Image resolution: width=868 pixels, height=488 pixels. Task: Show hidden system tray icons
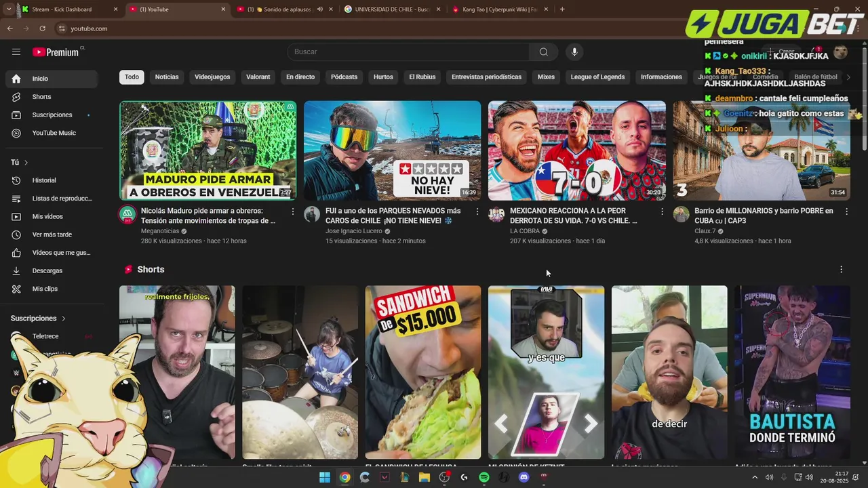click(x=755, y=477)
